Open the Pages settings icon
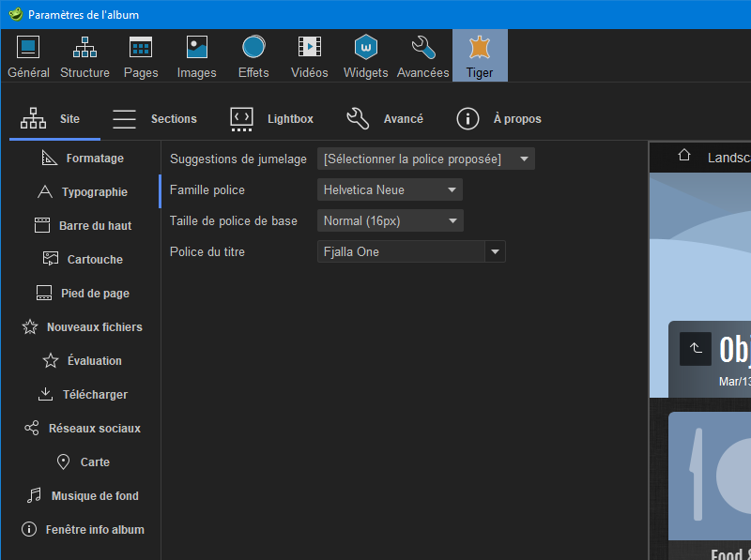 click(x=141, y=48)
